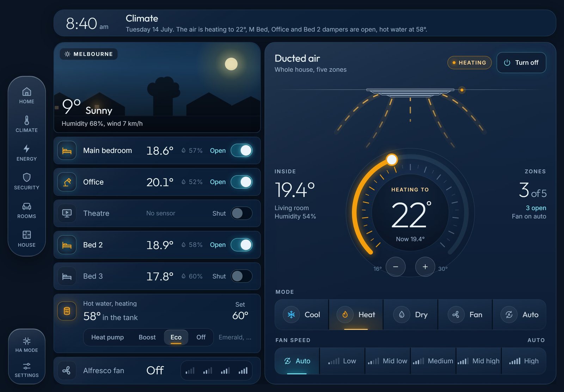Open the Climate thermometer icon
This screenshot has width=564, height=392.
(27, 124)
